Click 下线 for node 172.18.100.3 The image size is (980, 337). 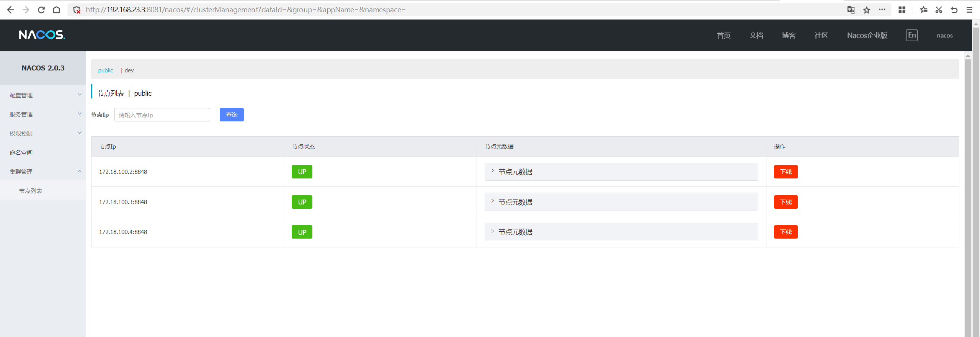click(786, 202)
